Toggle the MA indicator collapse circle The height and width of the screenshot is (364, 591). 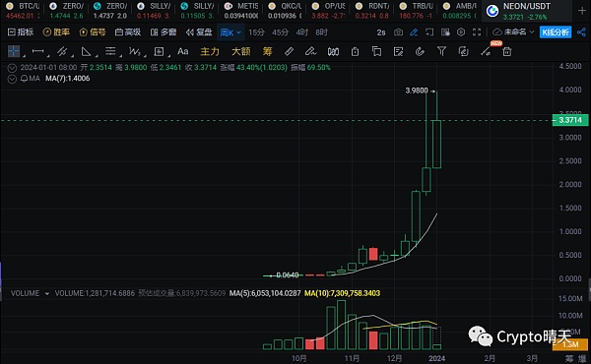coord(12,79)
